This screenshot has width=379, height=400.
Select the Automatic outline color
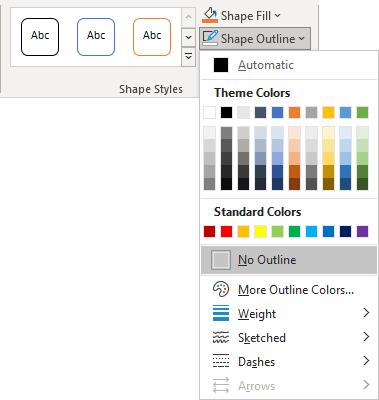[x=289, y=65]
